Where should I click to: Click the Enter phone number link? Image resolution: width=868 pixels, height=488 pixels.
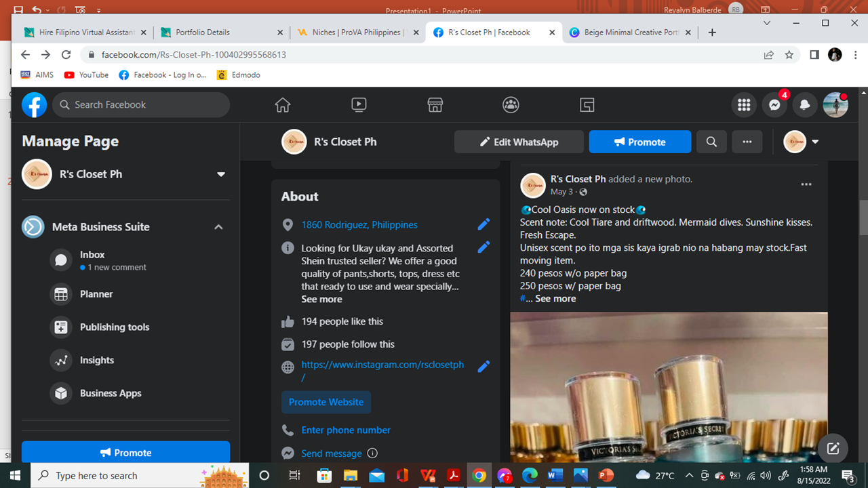346,430
